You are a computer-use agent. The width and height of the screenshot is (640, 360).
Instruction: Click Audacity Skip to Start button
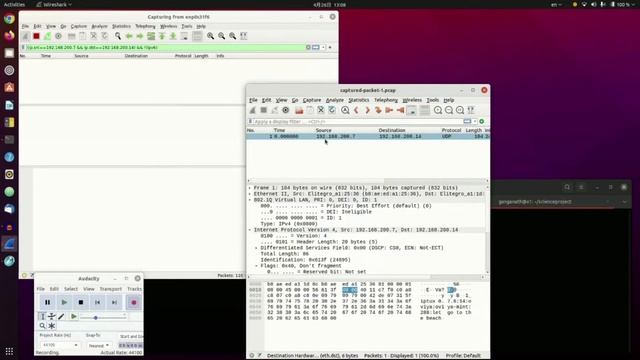tap(98, 302)
